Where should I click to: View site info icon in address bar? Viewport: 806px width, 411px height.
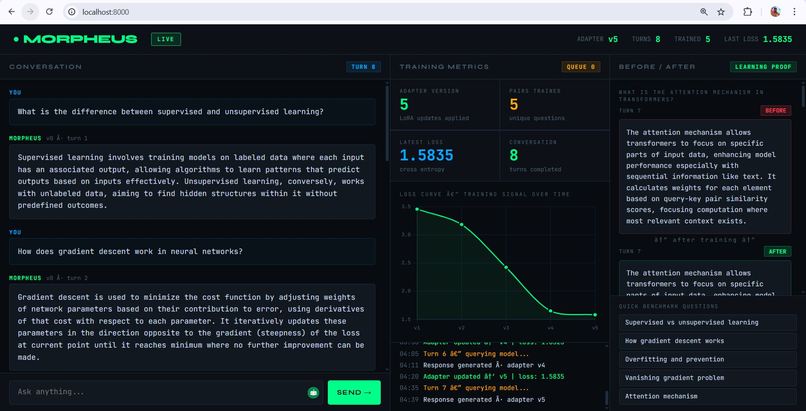[x=72, y=12]
